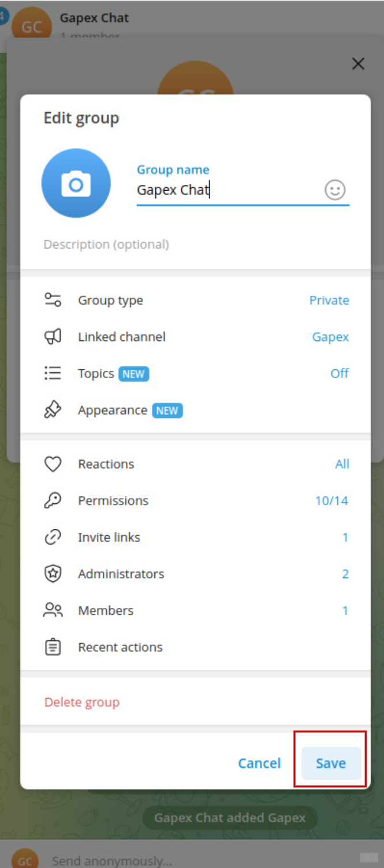This screenshot has height=868, width=384.
Task: Click the Description (optional) field
Action: click(x=196, y=244)
